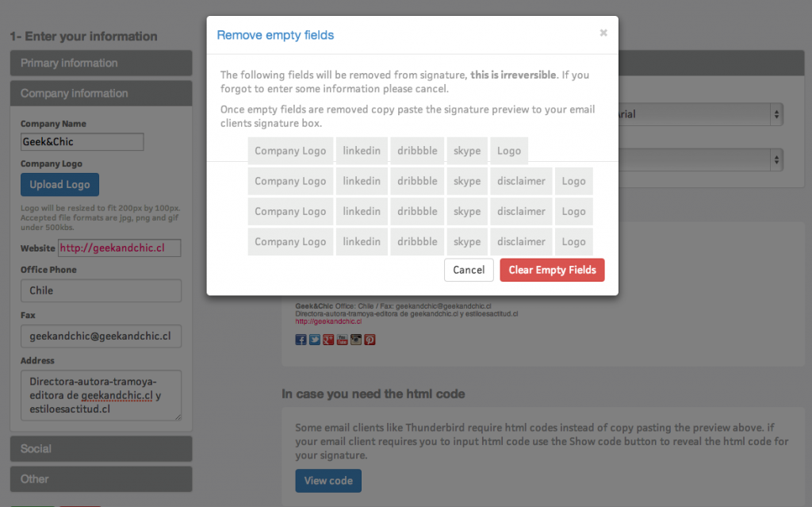This screenshot has width=812, height=507.
Task: Cancel the empty fields removal
Action: pos(469,270)
